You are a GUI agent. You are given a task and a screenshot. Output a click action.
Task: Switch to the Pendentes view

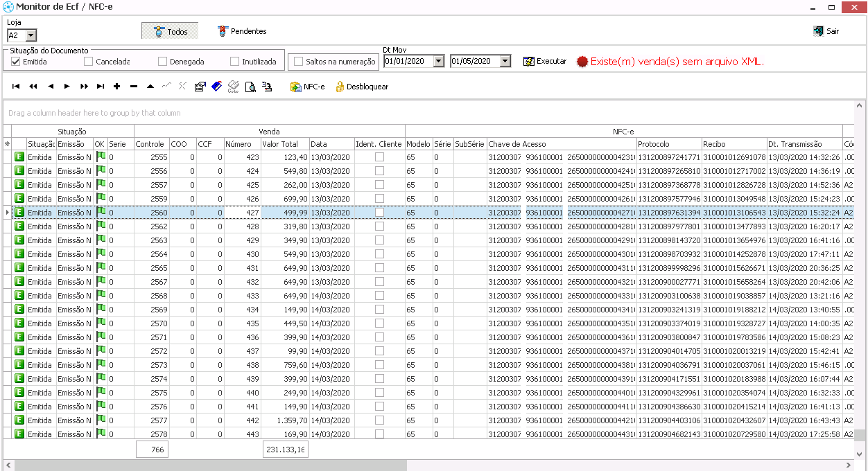pyautogui.click(x=241, y=31)
